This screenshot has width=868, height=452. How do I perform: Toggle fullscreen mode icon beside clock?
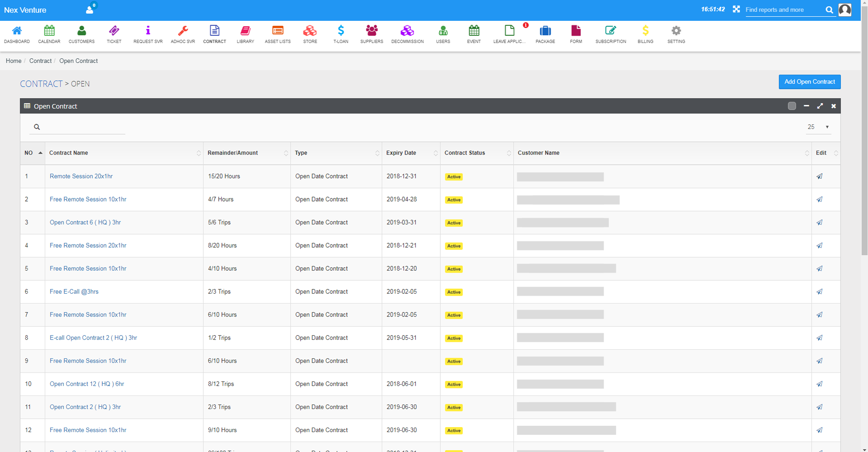pyautogui.click(x=736, y=9)
